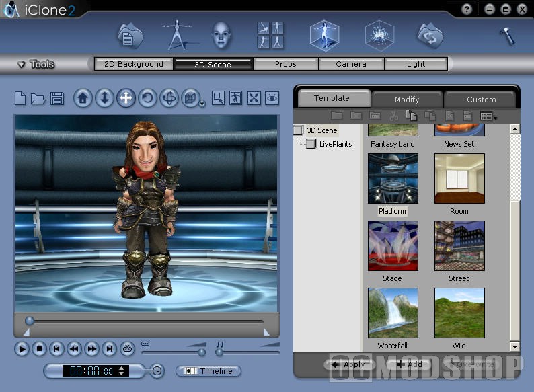Open the Preferences wrench icon
534x392 pixels.
tap(507, 36)
